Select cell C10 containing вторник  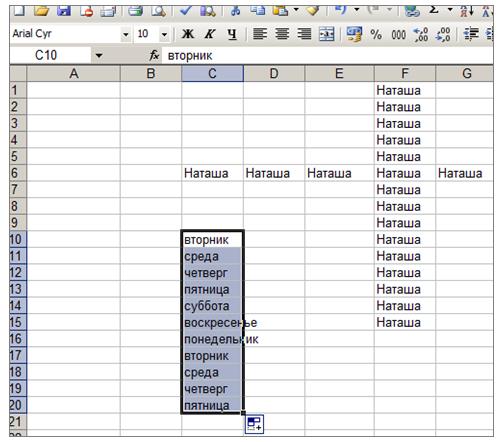212,240
